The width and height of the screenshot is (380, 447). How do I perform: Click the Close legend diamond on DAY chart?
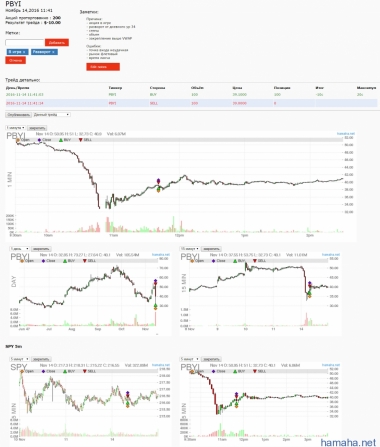coord(43,261)
